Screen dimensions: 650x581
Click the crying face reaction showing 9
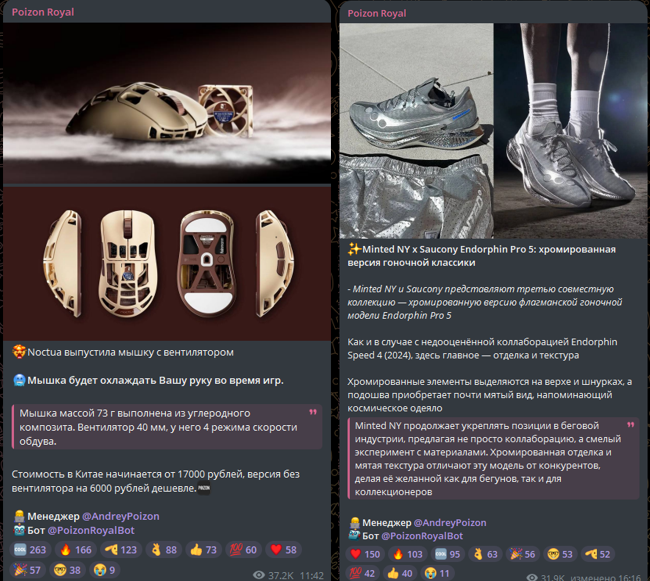pyautogui.click(x=104, y=570)
